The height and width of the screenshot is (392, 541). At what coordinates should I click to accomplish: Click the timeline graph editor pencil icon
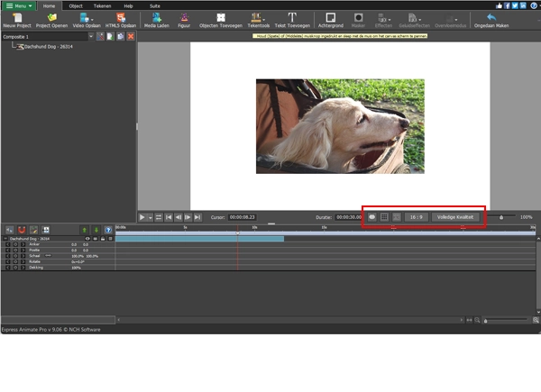coord(33,230)
